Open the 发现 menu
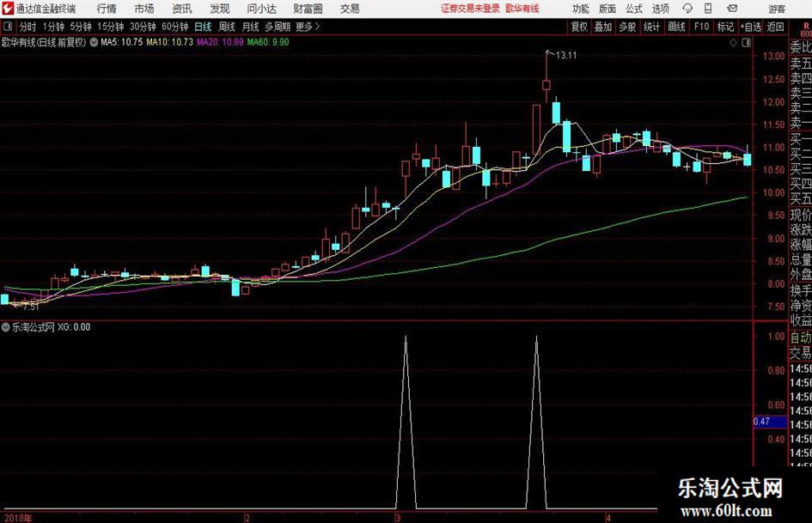Image resolution: width=812 pixels, height=523 pixels. 220,9
